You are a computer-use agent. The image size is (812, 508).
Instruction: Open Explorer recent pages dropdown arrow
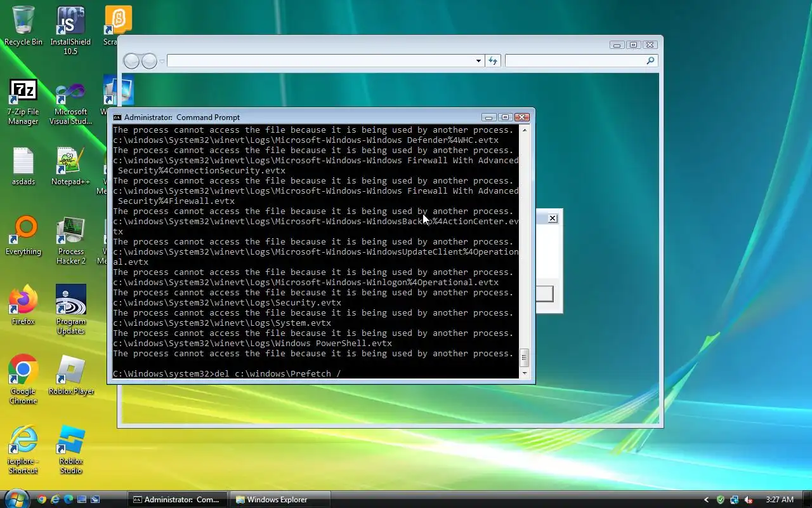point(162,61)
